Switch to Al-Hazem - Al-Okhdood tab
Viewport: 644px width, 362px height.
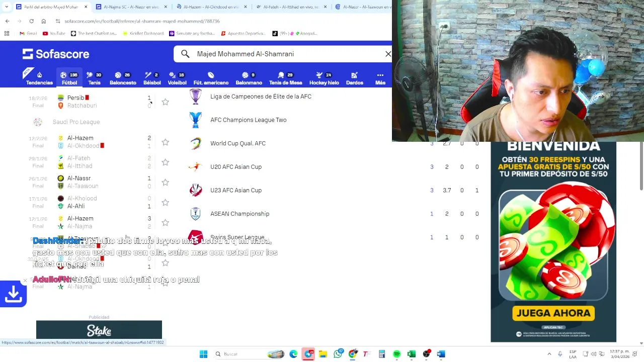point(211,7)
